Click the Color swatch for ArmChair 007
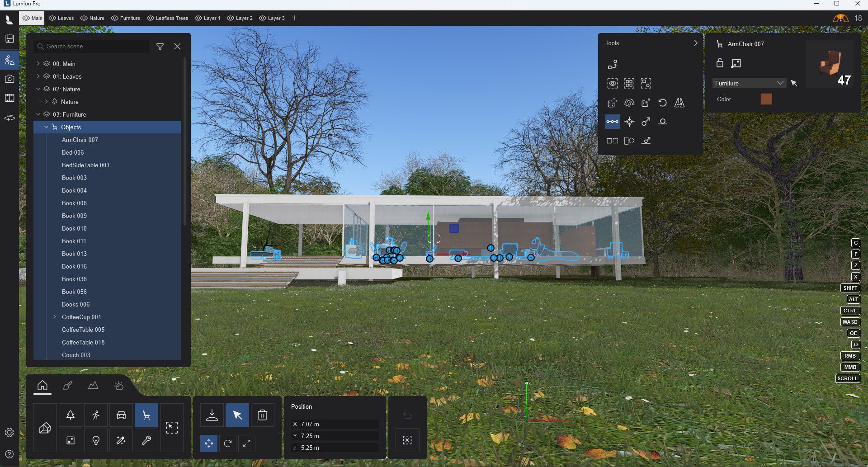 [x=766, y=99]
